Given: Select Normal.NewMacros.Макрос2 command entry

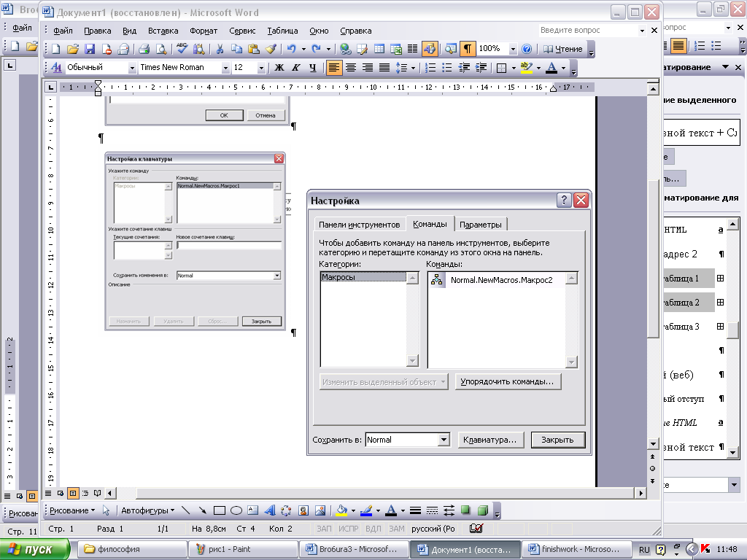Looking at the screenshot, I should (x=496, y=280).
